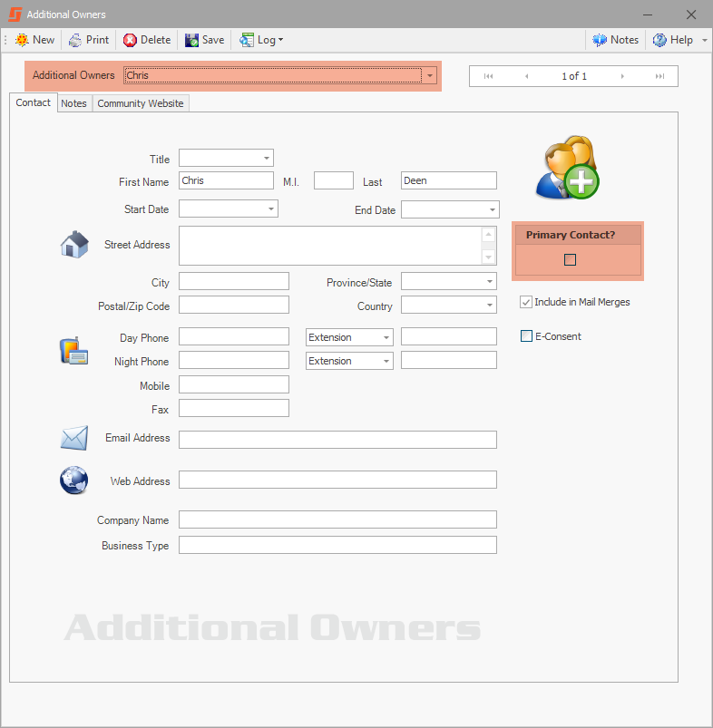Click the '1 of 1' record counter
Viewport: 713px width, 728px height.
pos(574,76)
